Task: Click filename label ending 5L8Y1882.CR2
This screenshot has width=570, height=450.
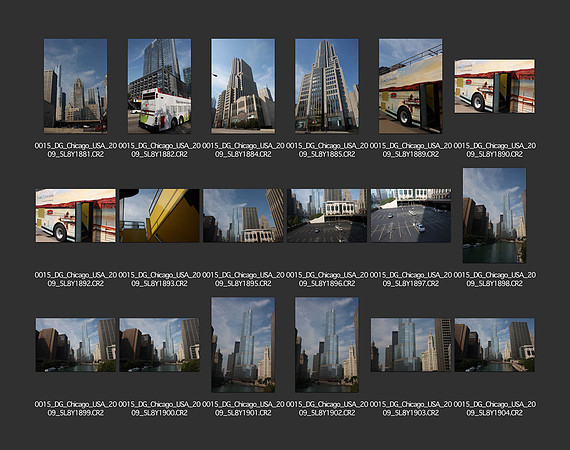Action: point(159,150)
